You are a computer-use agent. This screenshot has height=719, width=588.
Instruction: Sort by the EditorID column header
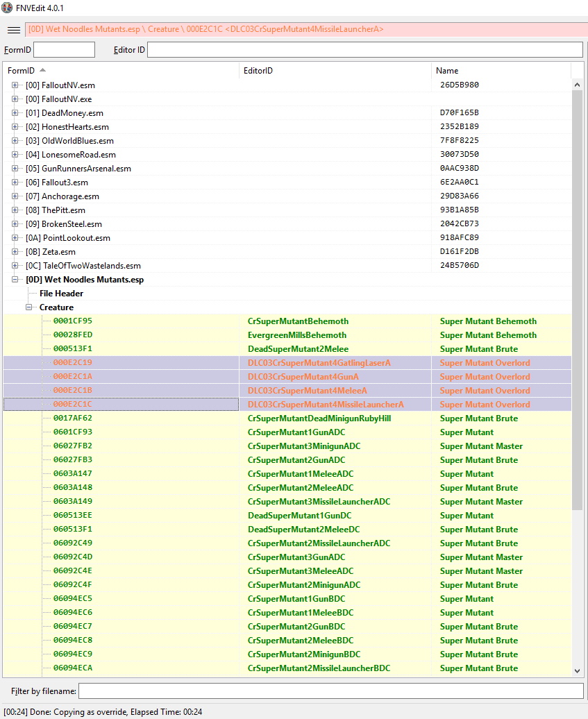click(335, 71)
